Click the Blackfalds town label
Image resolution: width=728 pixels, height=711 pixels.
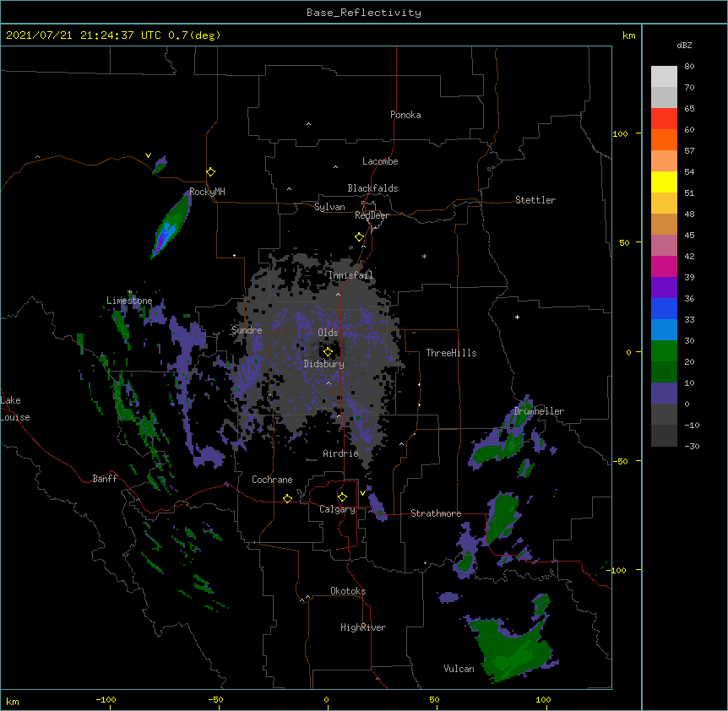[372, 188]
